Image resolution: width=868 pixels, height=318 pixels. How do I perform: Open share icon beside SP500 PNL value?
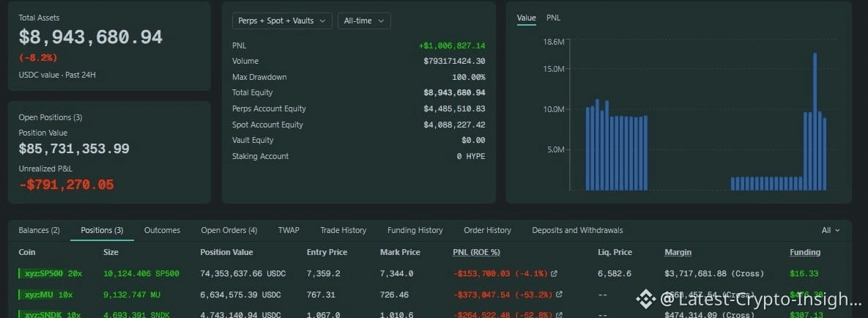click(554, 274)
